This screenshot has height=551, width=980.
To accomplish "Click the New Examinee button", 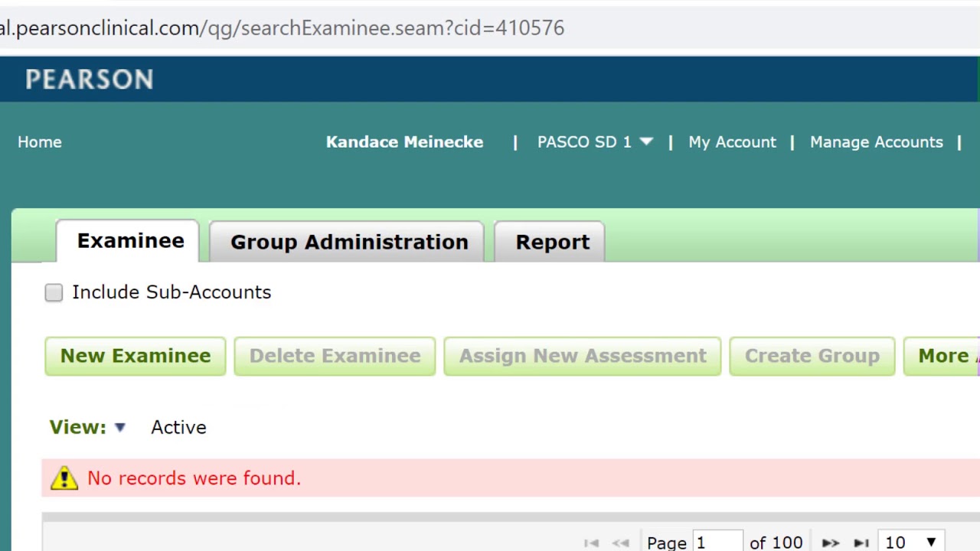I will pyautogui.click(x=136, y=356).
